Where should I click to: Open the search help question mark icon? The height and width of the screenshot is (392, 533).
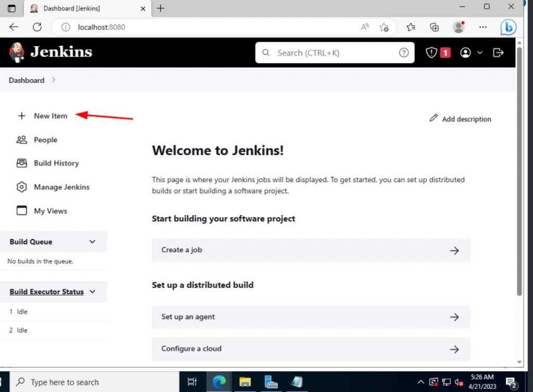click(x=404, y=53)
